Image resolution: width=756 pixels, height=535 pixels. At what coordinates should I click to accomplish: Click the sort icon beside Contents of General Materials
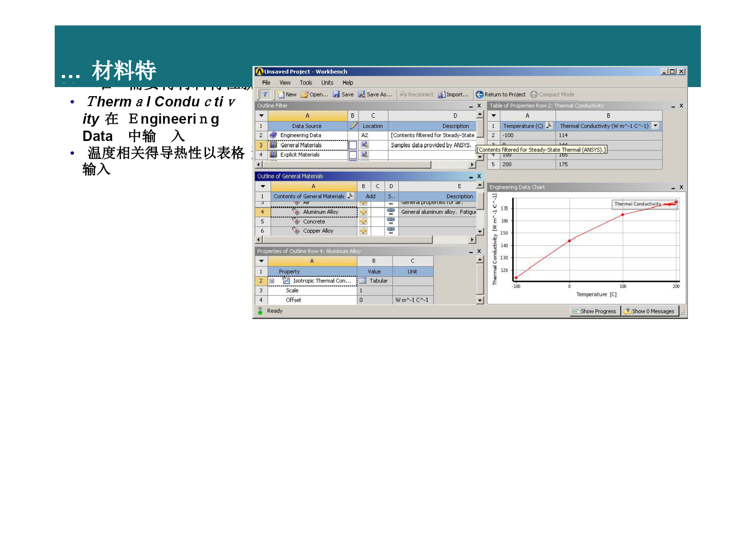pos(350,196)
